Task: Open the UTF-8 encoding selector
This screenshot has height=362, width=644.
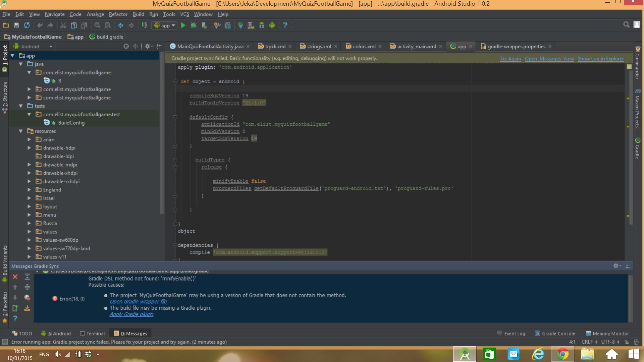Action: click(610, 342)
